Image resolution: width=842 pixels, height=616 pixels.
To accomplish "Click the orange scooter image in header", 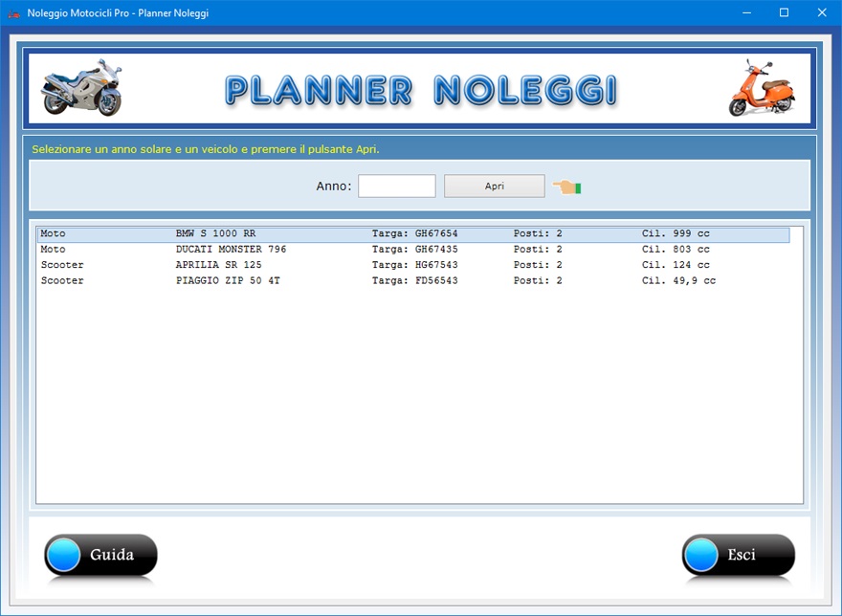I will click(x=762, y=88).
